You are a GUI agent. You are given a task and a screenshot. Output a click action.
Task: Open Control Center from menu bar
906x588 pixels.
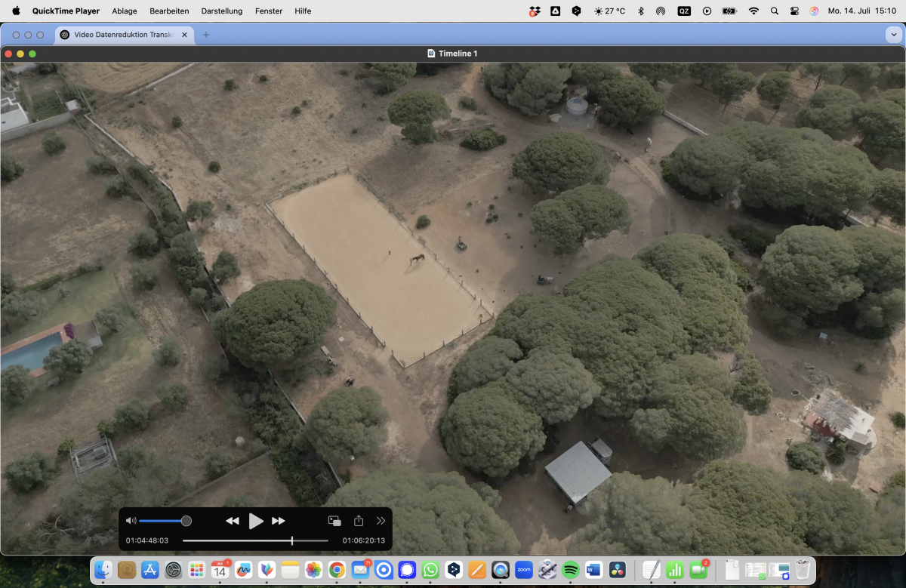(x=794, y=11)
